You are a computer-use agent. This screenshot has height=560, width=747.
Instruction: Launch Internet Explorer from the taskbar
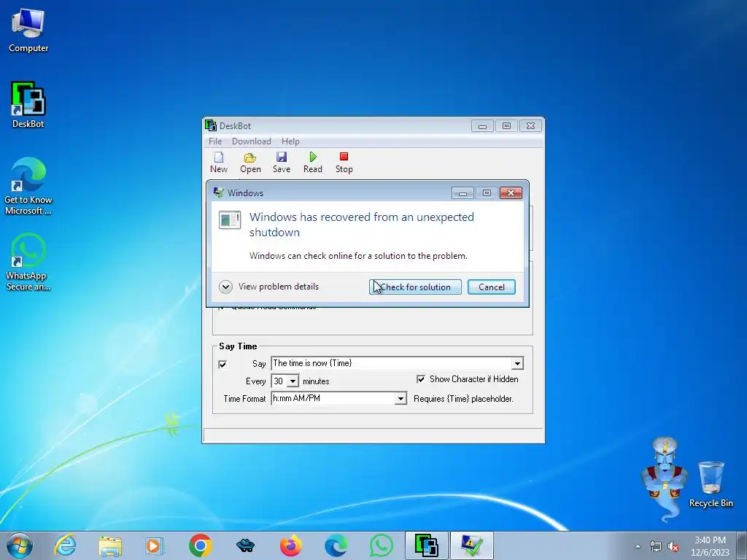[65, 545]
